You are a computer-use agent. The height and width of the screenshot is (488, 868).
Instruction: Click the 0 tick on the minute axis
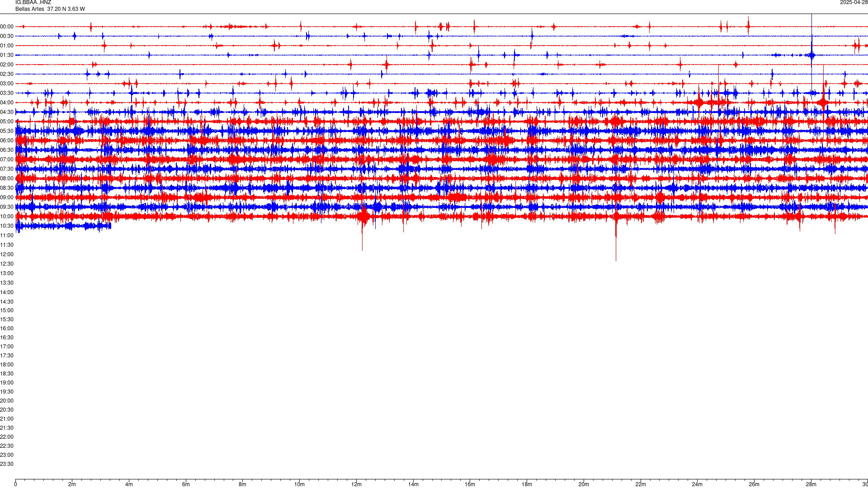pyautogui.click(x=15, y=484)
